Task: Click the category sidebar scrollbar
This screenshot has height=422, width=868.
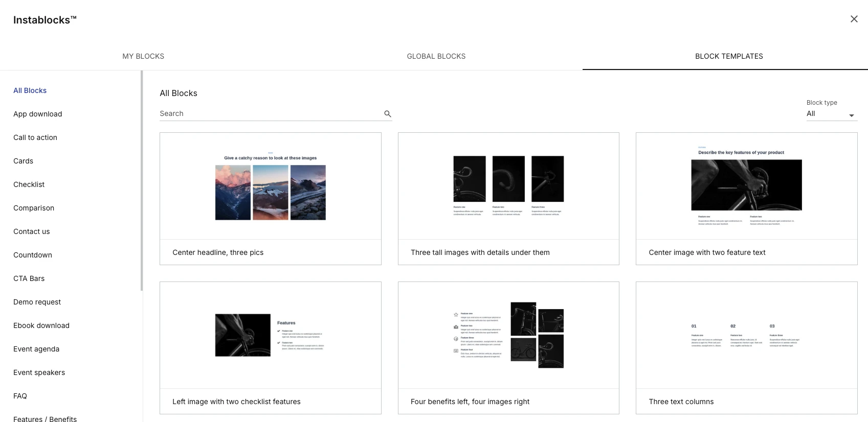Action: tap(142, 181)
